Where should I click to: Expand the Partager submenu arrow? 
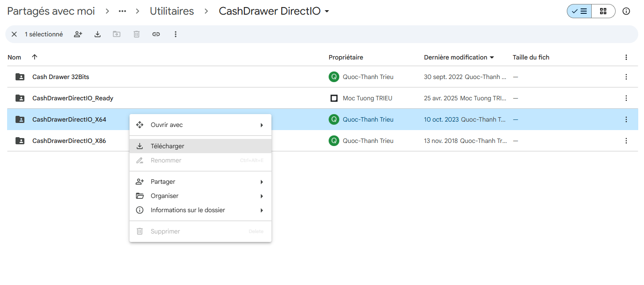262,182
